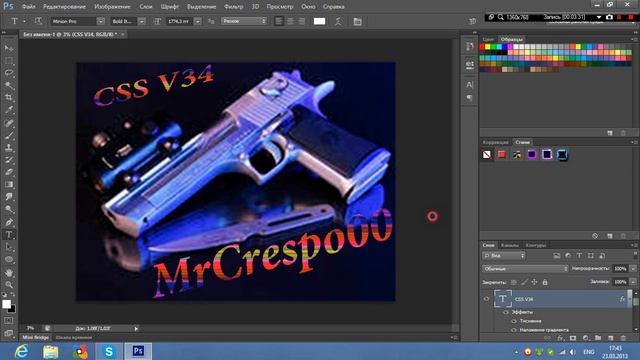Select the Move tool
This screenshot has height=360, width=640.
pyautogui.click(x=9, y=48)
